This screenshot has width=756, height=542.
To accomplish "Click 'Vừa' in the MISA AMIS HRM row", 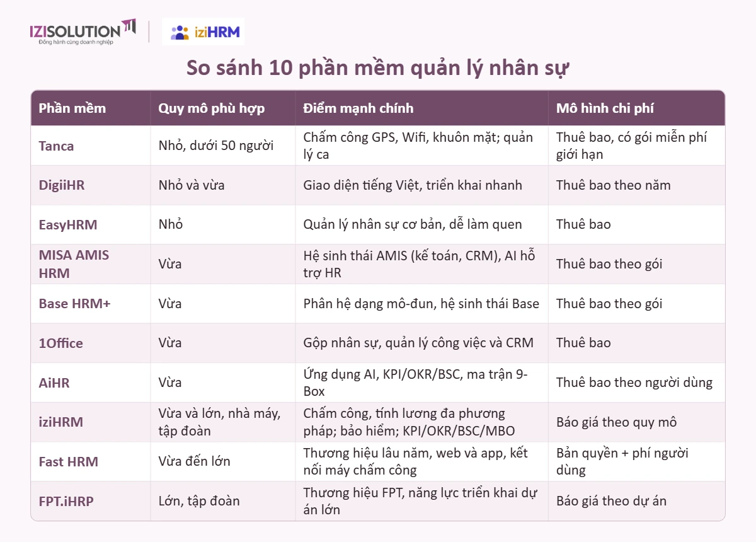I will (x=170, y=264).
